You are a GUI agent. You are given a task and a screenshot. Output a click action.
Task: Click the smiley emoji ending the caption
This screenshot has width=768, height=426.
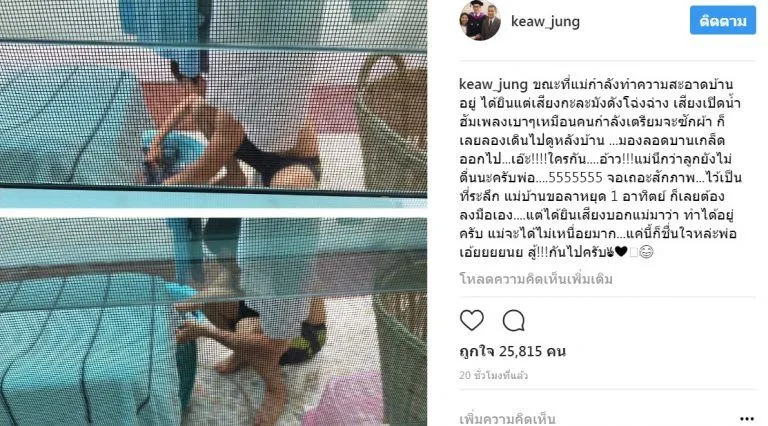coord(646,252)
